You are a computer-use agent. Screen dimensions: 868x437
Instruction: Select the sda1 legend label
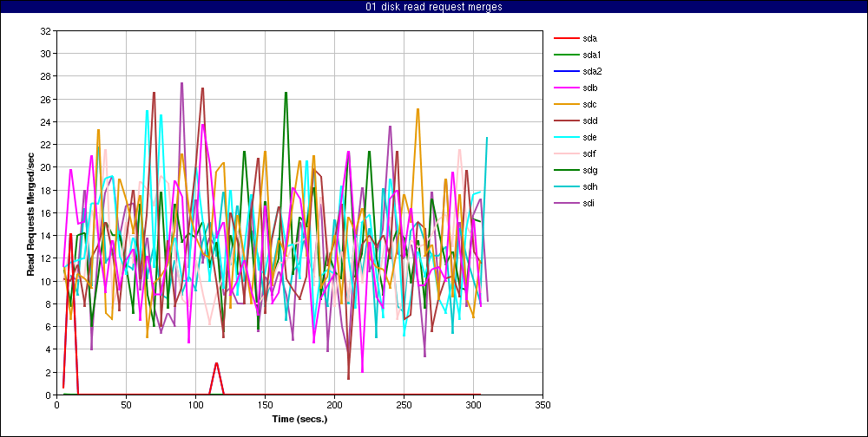tap(592, 55)
